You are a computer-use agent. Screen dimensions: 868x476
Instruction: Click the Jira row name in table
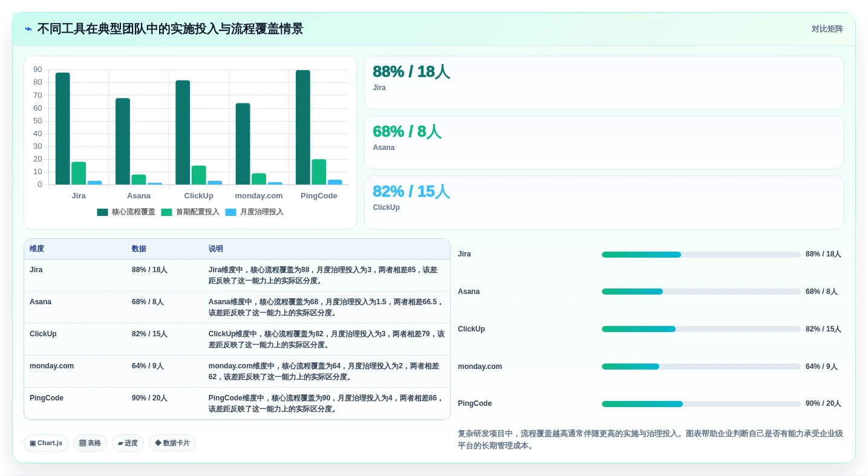pos(36,270)
